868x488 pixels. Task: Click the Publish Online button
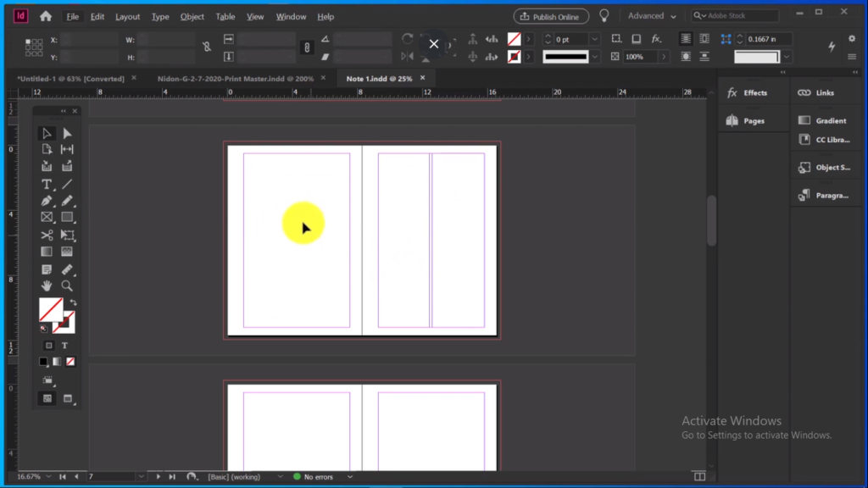tap(551, 17)
